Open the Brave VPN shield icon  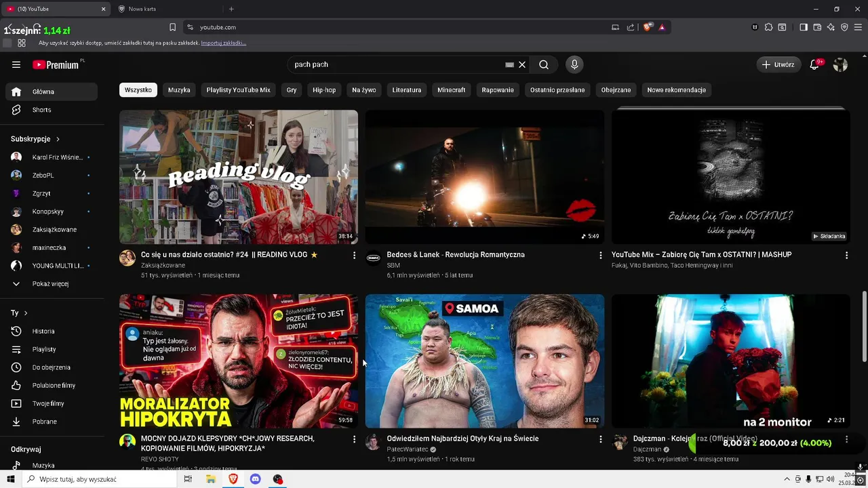coord(844,27)
